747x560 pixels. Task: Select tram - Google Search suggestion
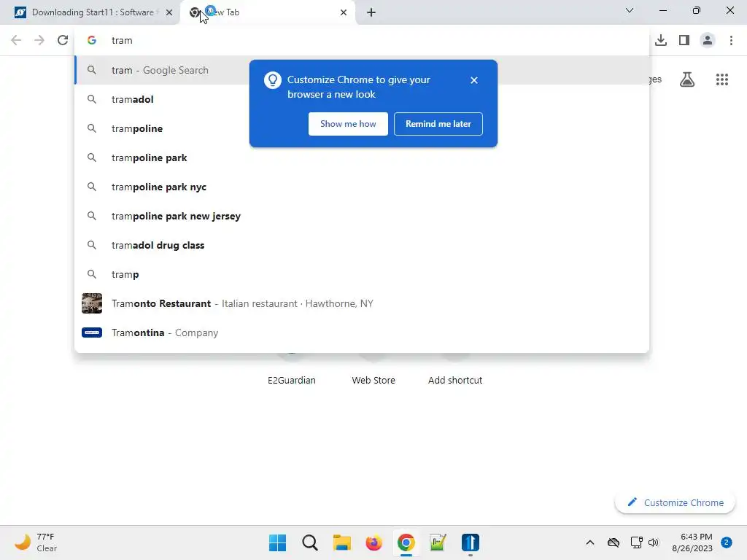click(x=362, y=71)
